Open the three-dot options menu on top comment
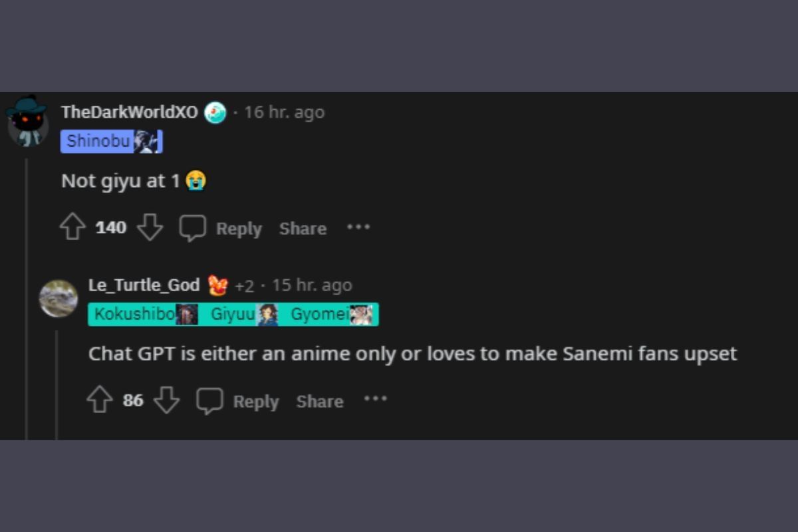The width and height of the screenshot is (798, 532). tap(358, 227)
